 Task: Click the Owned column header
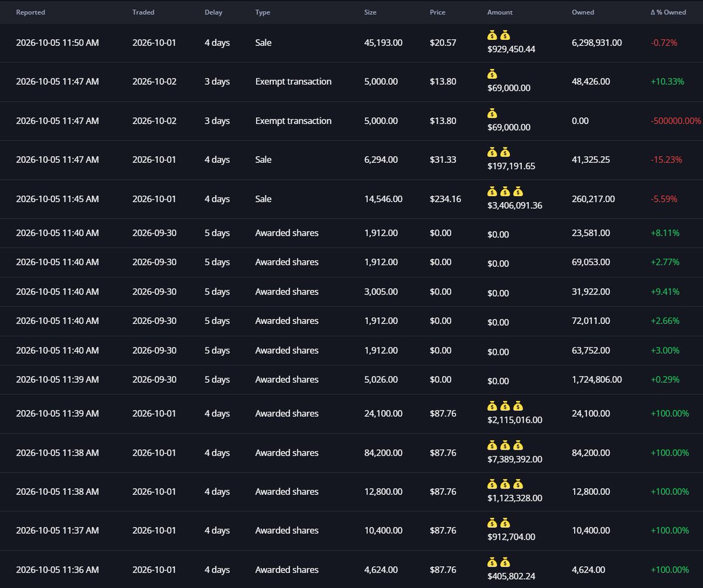coord(583,12)
